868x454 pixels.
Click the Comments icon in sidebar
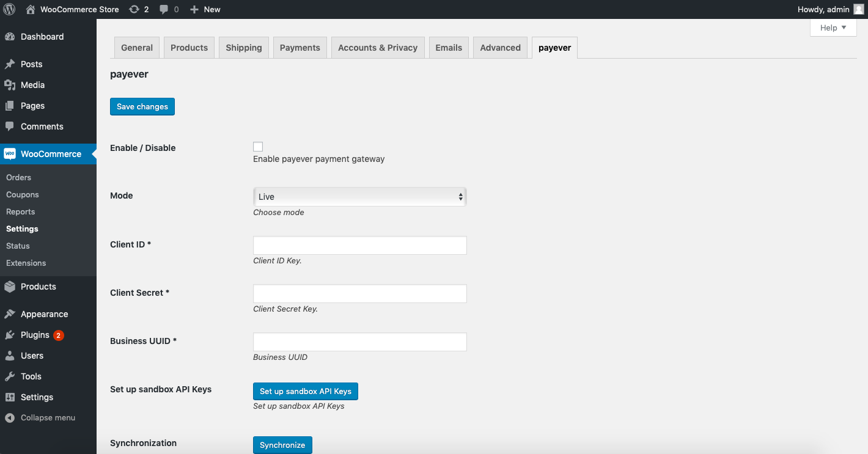(10, 126)
